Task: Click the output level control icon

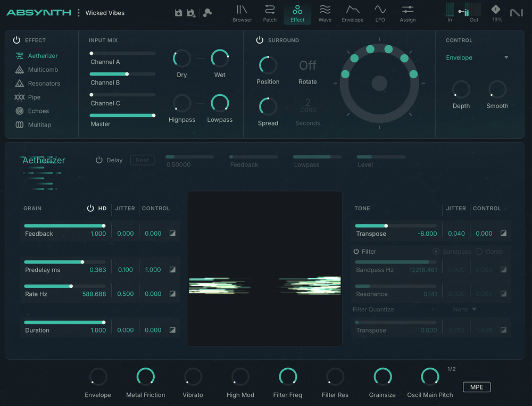Action: pyautogui.click(x=464, y=13)
